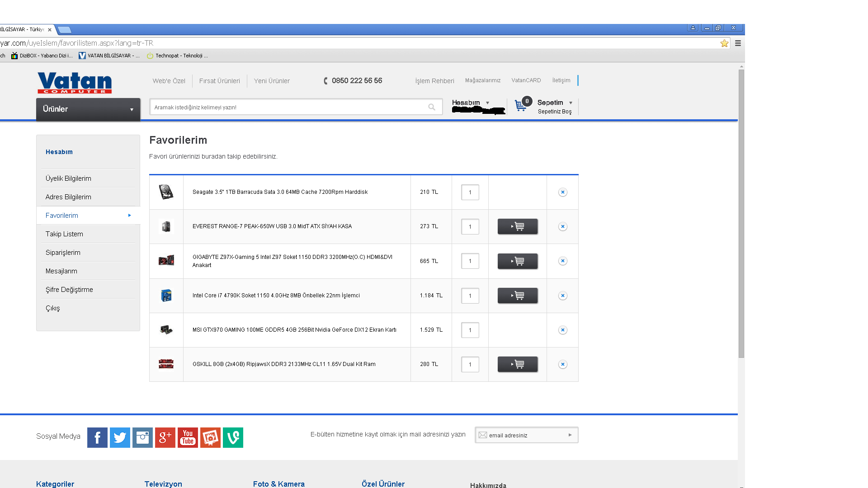This screenshot has height=488, width=868.
Task: Add Intel Core i7 4790K to cart
Action: (518, 296)
